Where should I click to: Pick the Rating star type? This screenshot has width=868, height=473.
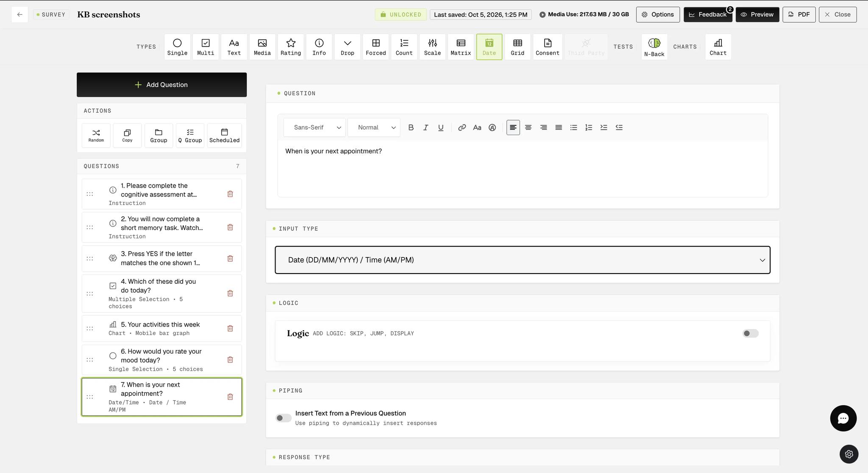point(291,47)
